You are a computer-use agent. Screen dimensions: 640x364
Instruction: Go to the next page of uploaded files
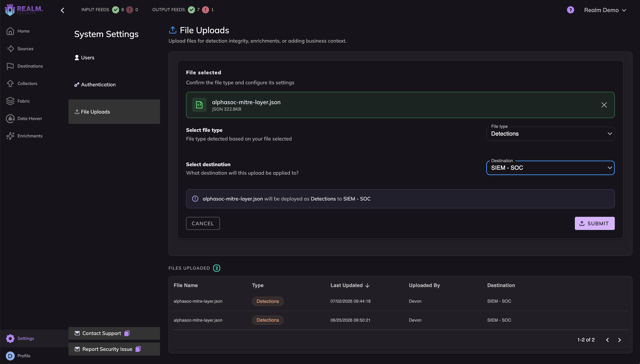point(619,340)
